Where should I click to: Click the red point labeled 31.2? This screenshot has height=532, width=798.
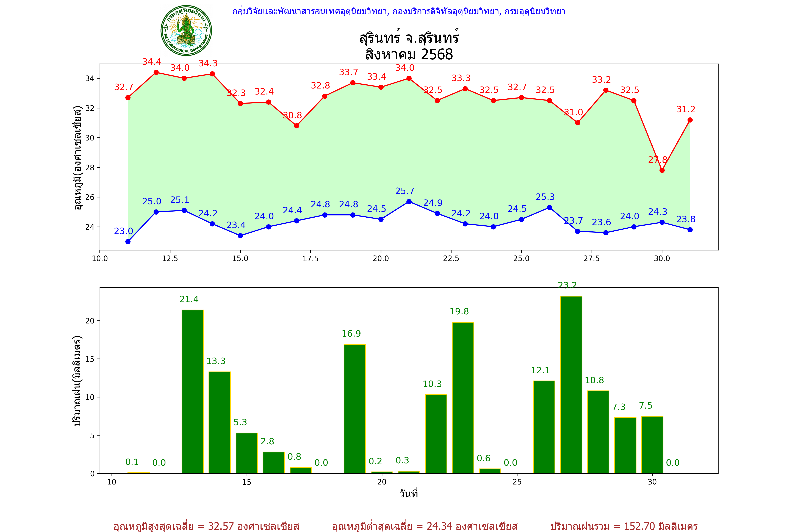(x=690, y=120)
